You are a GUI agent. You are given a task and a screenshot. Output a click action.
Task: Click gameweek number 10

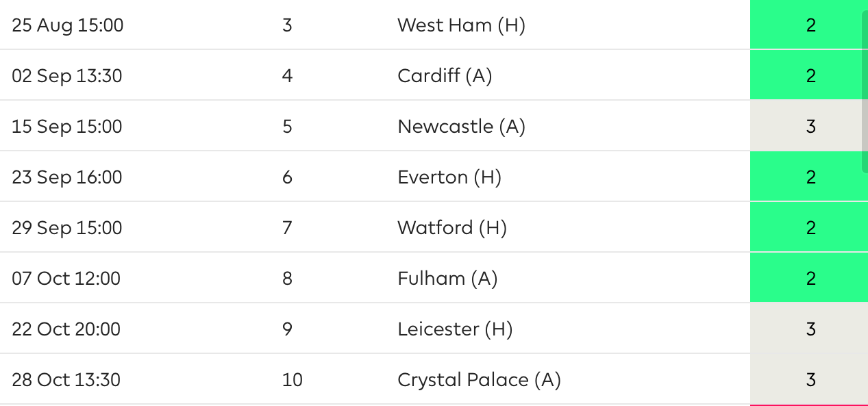coord(292,380)
